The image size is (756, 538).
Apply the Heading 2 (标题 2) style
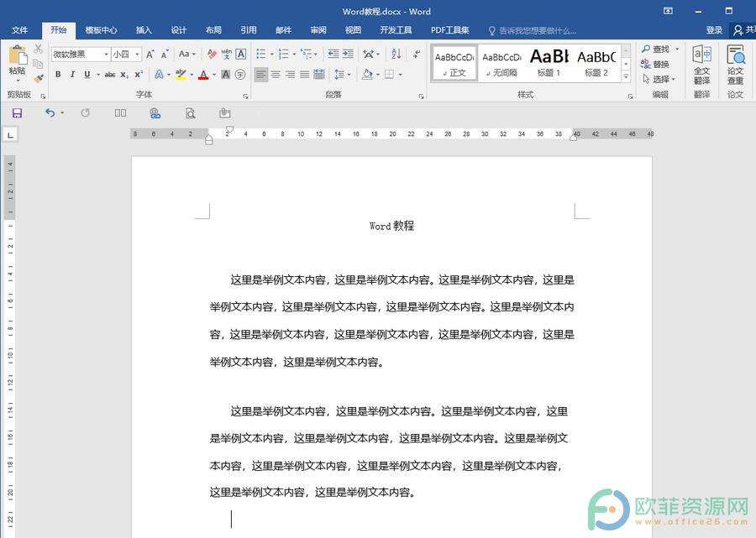pyautogui.click(x=596, y=63)
